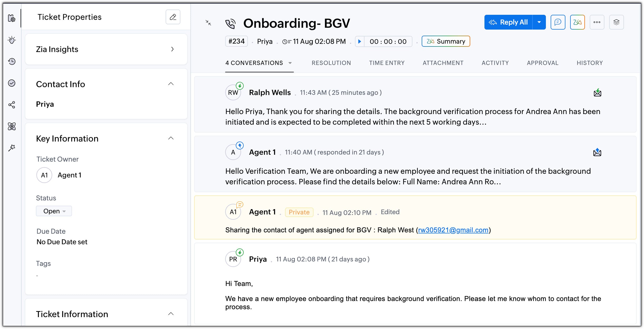Image resolution: width=644 pixels, height=329 pixels.
Task: Switch to the Time Entry tab
Action: pyautogui.click(x=387, y=63)
